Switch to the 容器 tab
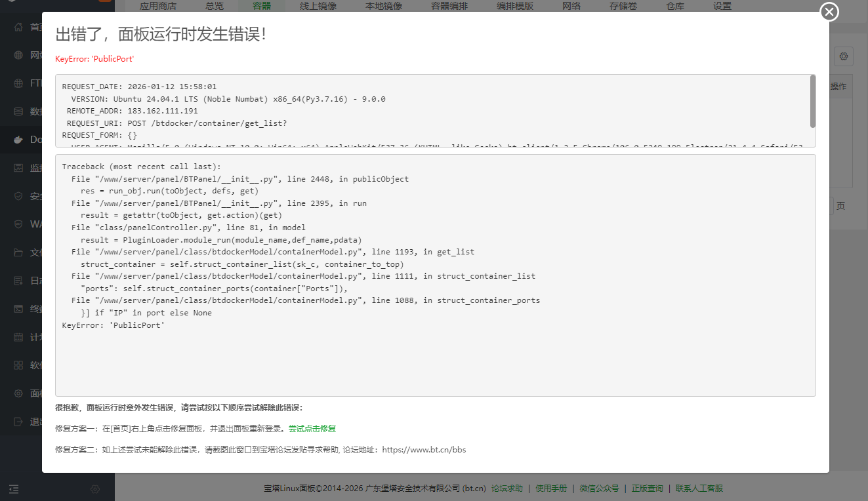Image resolution: width=868 pixels, height=501 pixels. click(261, 5)
